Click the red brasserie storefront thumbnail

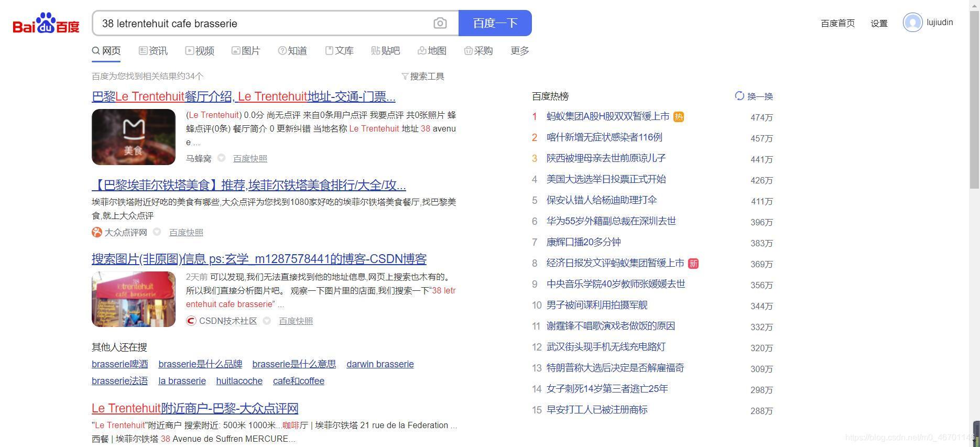[134, 299]
